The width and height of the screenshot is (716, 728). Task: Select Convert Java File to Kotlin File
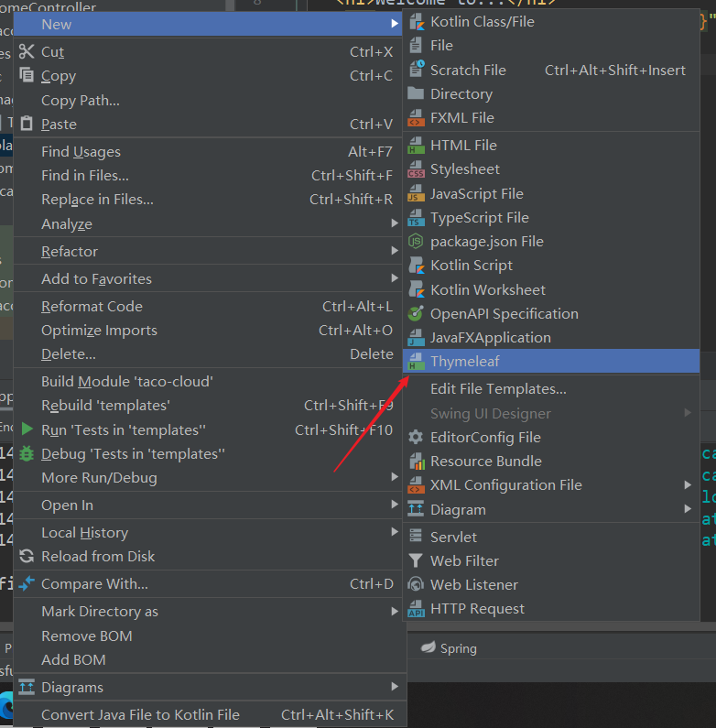pyautogui.click(x=208, y=714)
